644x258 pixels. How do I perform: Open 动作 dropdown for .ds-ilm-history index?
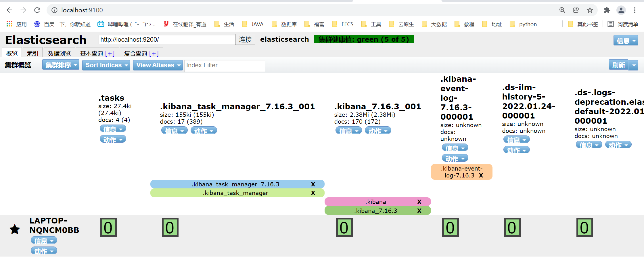tap(517, 150)
